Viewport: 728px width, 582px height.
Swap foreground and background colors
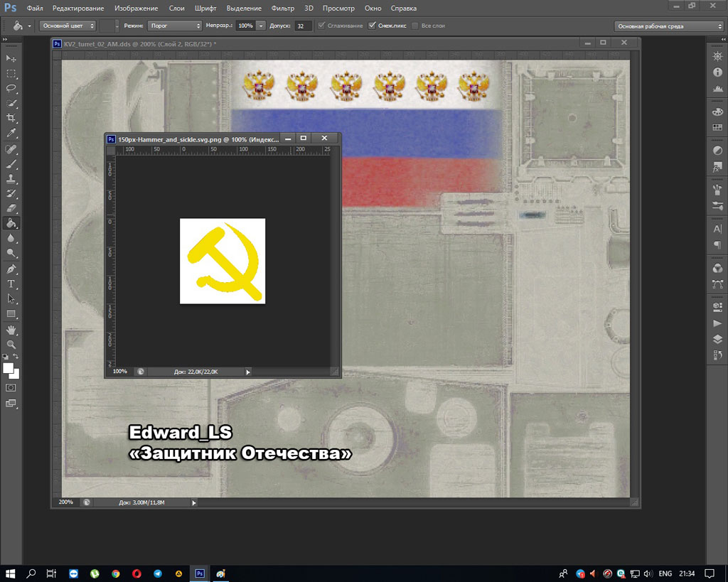coord(16,357)
